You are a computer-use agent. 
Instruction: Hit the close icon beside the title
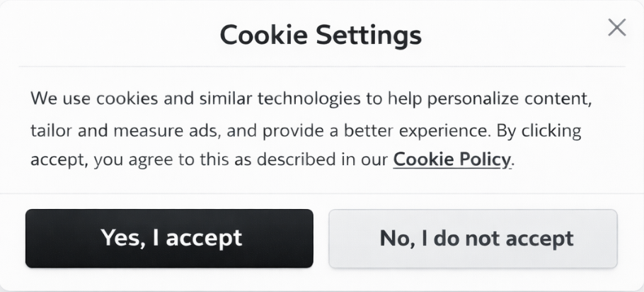coord(617,28)
